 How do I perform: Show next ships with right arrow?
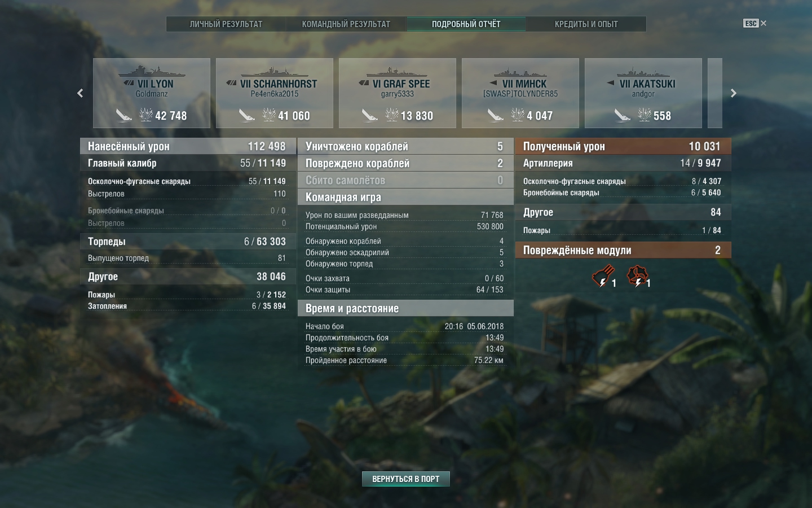(x=733, y=93)
